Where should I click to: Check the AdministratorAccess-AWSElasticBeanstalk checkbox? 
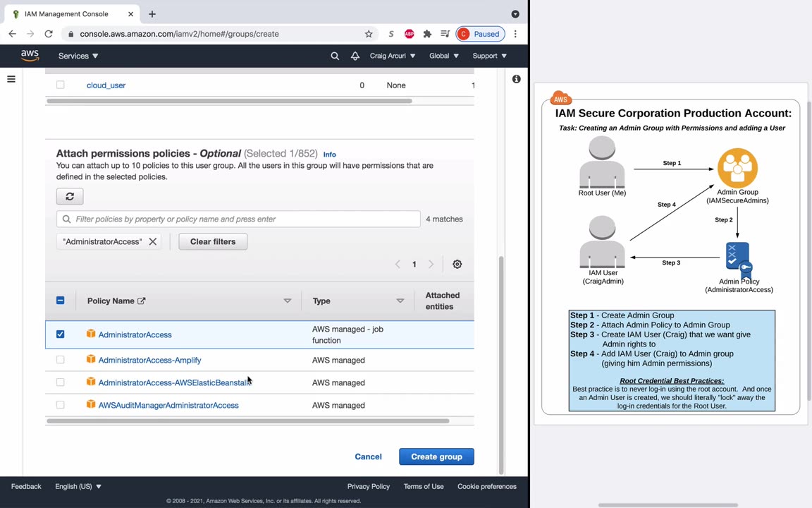click(60, 382)
